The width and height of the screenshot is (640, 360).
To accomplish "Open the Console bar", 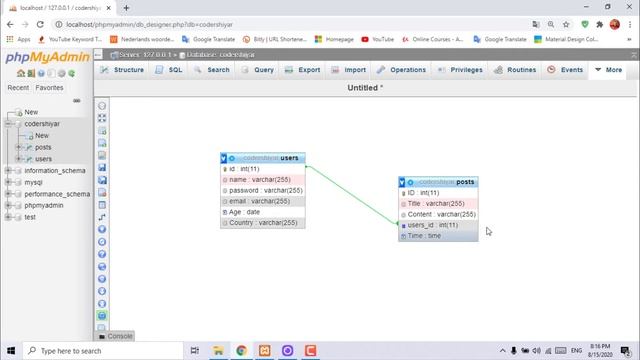I will [x=116, y=336].
